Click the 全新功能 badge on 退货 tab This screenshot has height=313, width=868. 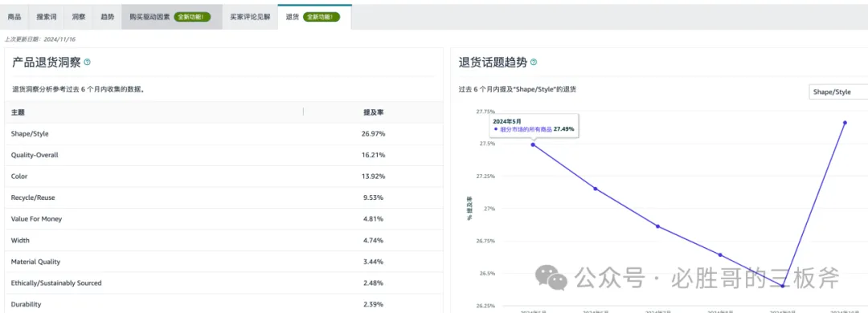[321, 17]
